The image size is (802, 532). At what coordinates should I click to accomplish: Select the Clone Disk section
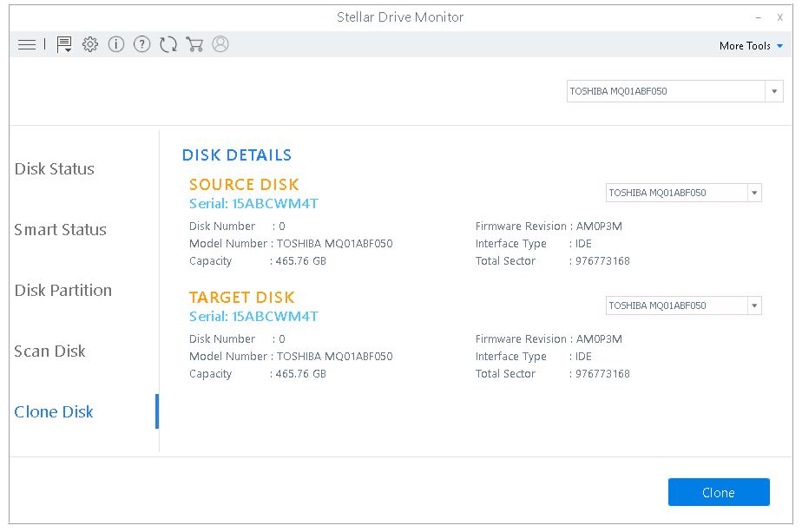[54, 411]
